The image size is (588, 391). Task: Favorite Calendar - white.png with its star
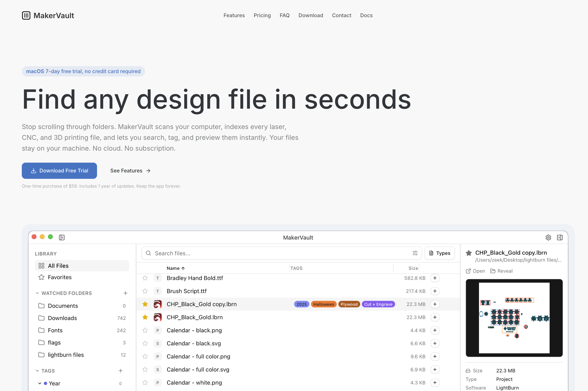145,382
